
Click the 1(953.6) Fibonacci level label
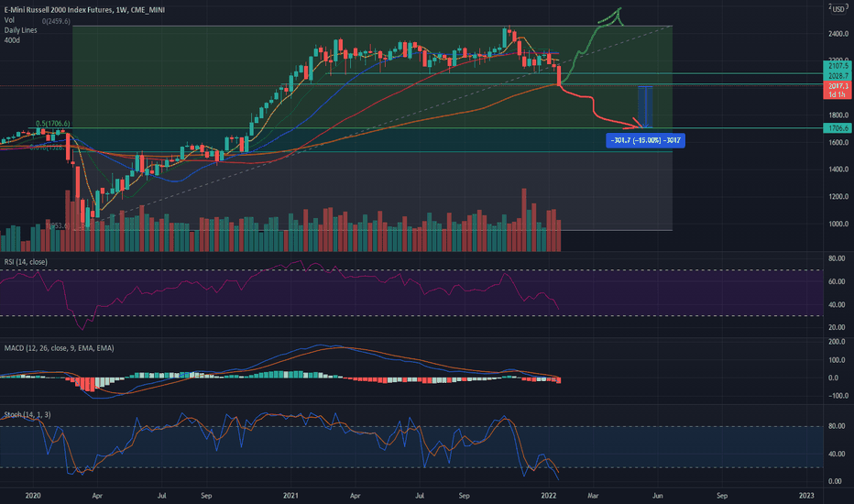pos(59,225)
